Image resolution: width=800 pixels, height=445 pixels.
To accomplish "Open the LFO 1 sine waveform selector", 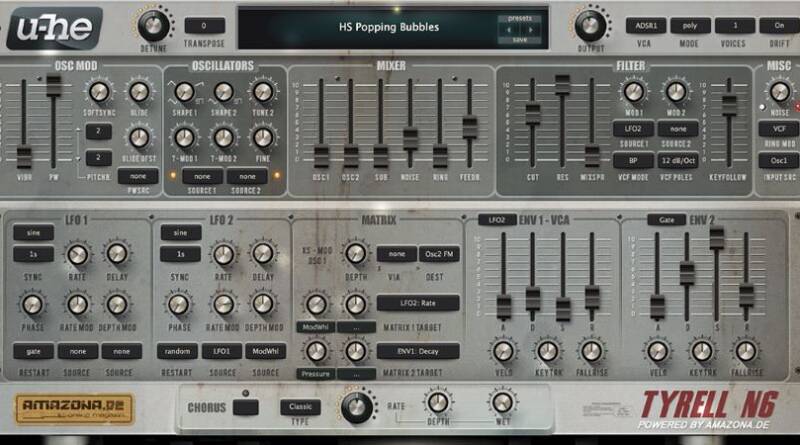I will click(x=34, y=233).
